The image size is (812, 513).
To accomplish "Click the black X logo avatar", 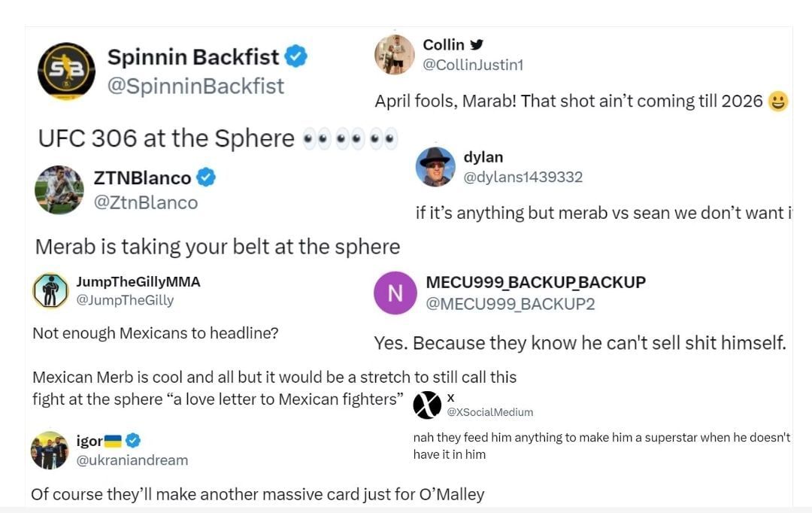I will point(427,405).
